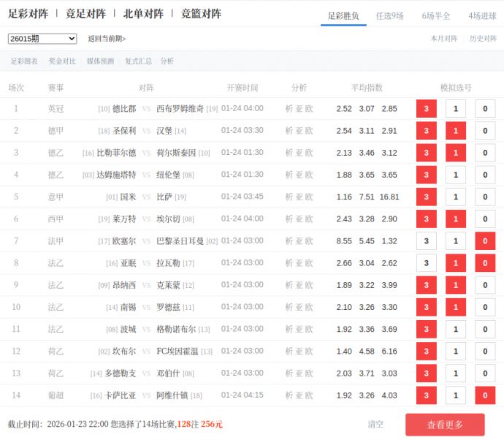This screenshot has height=440, width=504.
Task: Click 欧 odds link for 圣保利 match
Action: click(x=309, y=131)
